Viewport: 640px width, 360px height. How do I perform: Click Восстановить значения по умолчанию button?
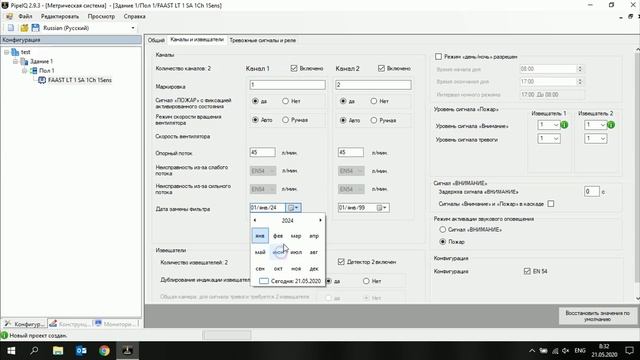click(x=597, y=316)
